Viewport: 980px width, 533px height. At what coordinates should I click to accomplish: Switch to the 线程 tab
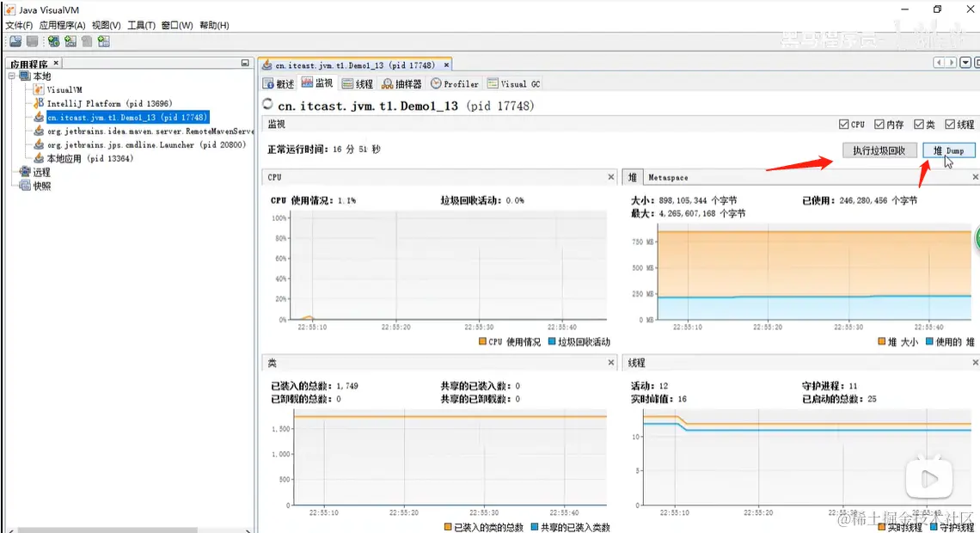click(358, 83)
